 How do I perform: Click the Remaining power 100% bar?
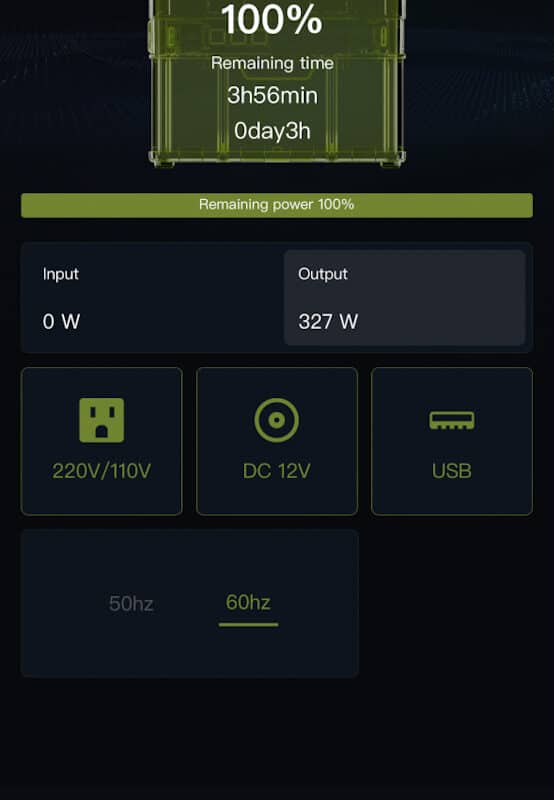click(277, 205)
